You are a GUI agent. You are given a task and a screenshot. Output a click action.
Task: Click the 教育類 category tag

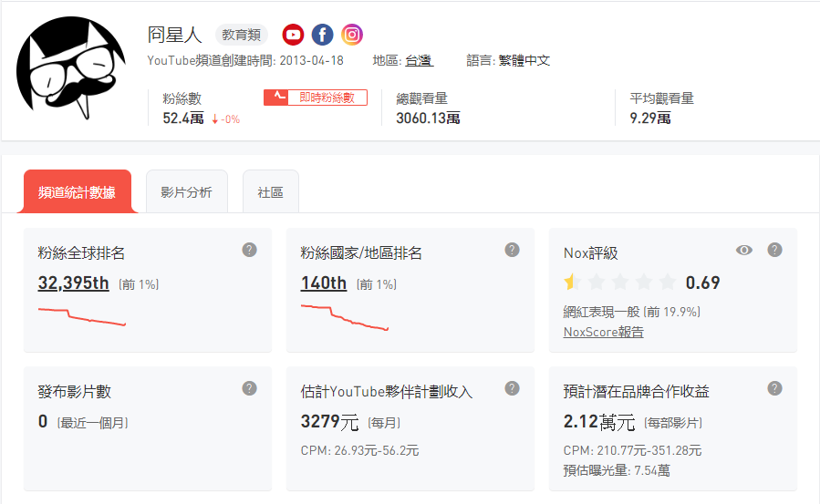241,35
